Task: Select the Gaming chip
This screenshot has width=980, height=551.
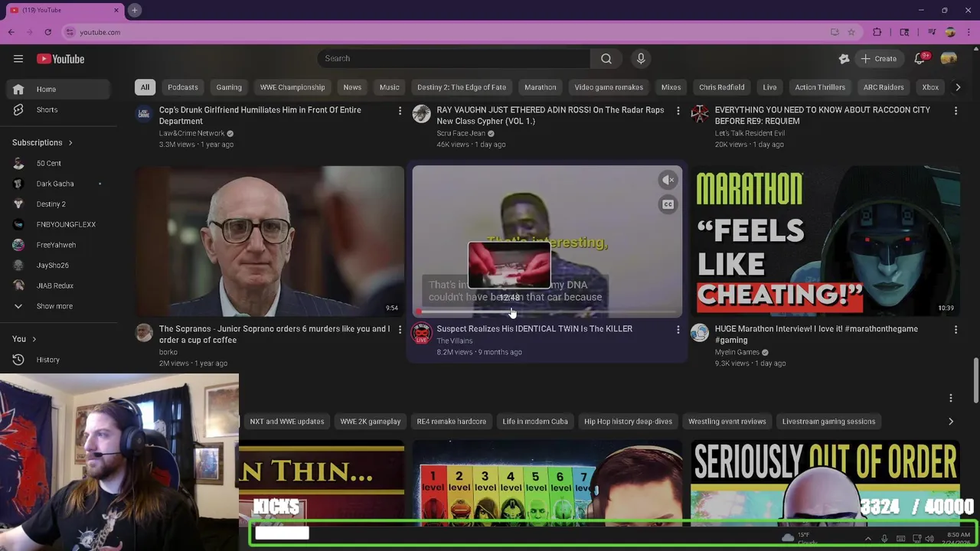Action: [229, 87]
